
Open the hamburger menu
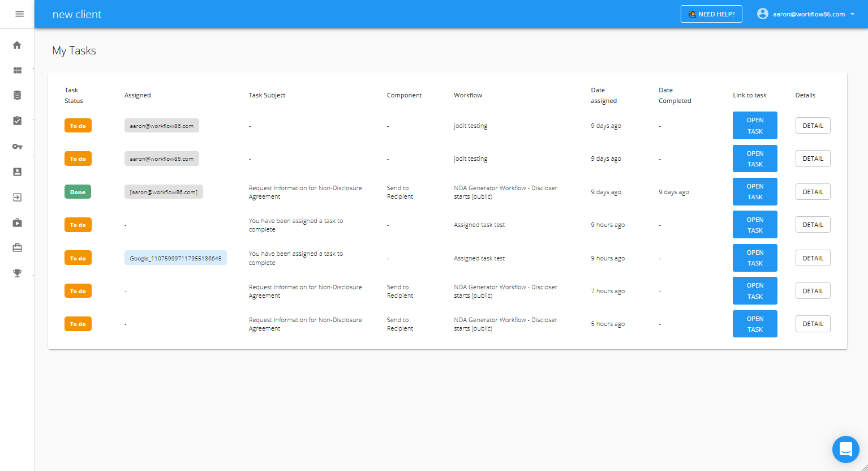pyautogui.click(x=19, y=14)
